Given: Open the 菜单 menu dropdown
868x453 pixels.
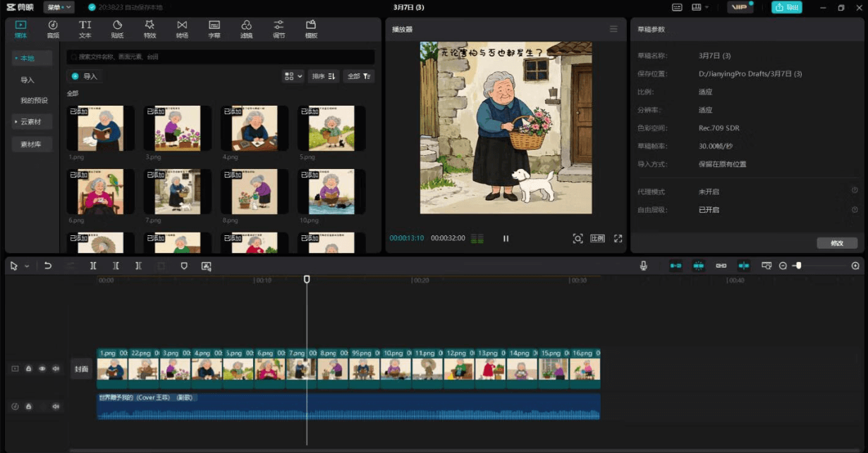Looking at the screenshot, I should (59, 7).
